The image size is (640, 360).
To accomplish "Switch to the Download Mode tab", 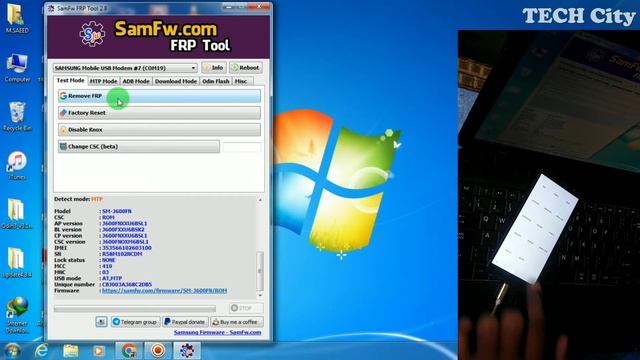I will point(176,81).
